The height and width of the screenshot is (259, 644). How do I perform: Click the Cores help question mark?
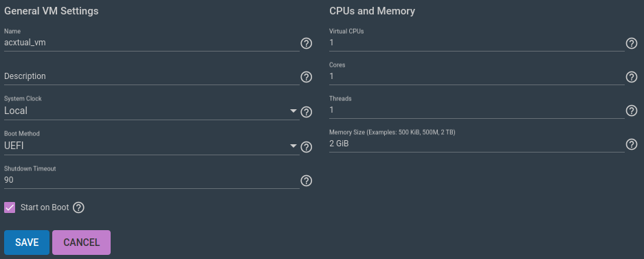[x=631, y=77]
